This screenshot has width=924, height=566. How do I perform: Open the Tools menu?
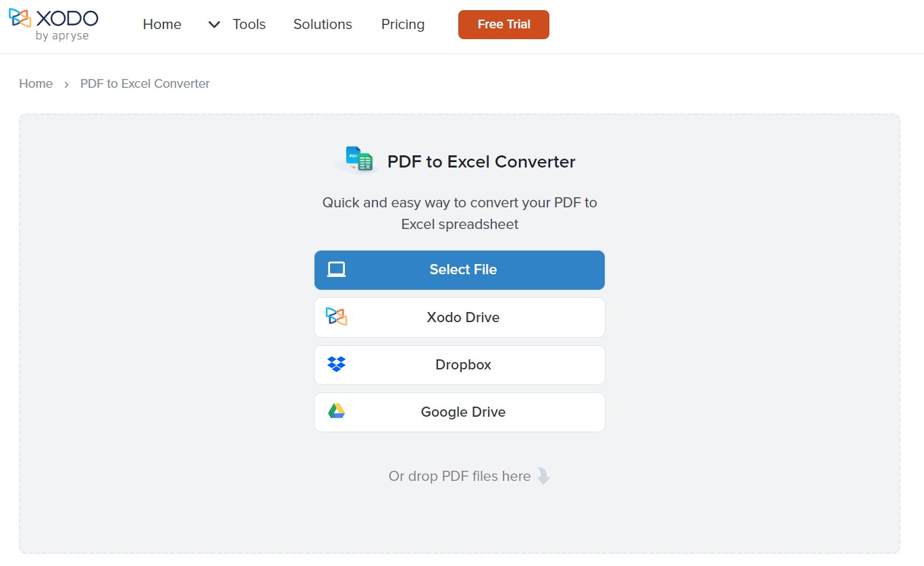coord(249,24)
